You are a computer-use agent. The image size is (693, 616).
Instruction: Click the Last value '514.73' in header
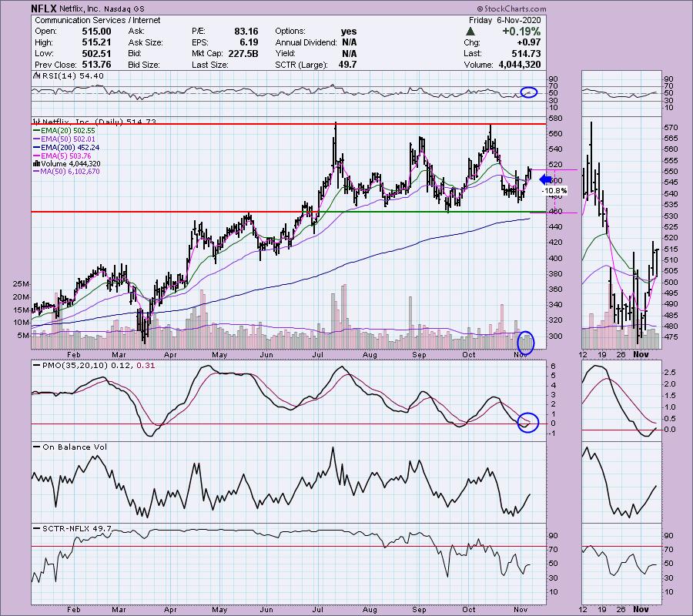pos(526,53)
